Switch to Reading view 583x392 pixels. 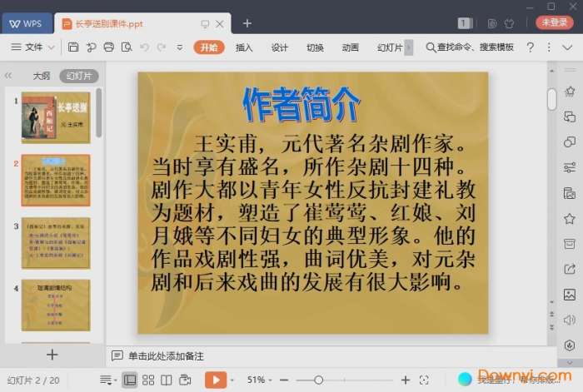[167, 380]
